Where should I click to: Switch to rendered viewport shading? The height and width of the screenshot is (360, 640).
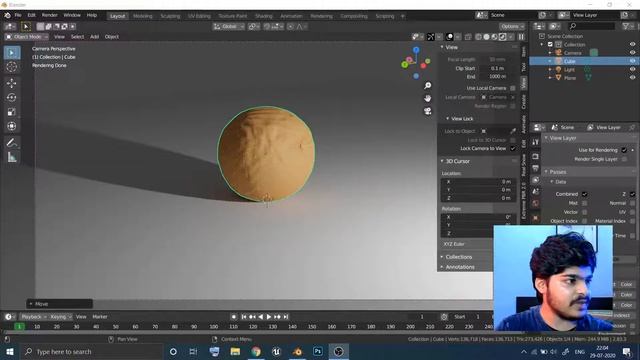502,37
